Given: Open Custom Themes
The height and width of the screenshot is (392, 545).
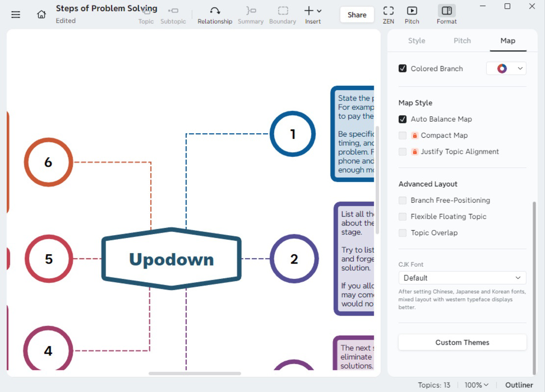Looking at the screenshot, I should pyautogui.click(x=462, y=342).
